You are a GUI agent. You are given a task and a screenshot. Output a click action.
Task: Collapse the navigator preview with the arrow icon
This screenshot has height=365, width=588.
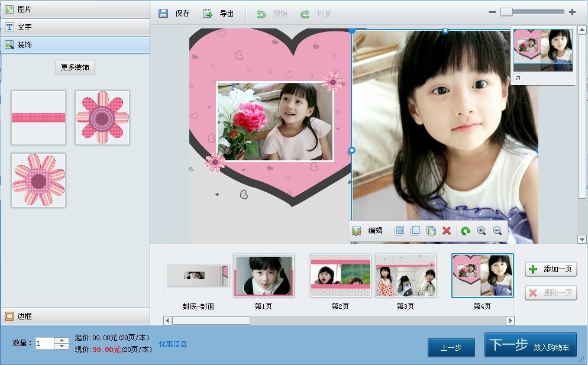tap(518, 77)
